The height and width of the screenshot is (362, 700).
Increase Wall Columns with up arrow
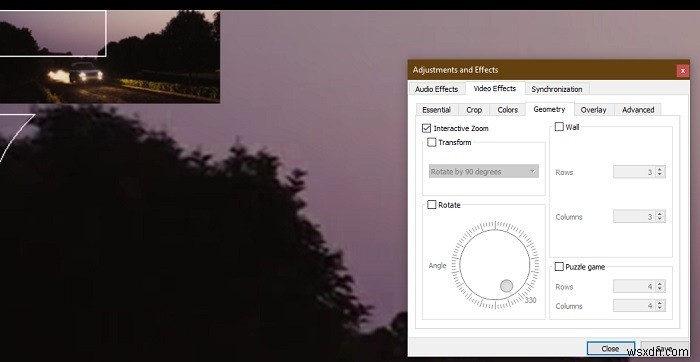click(x=660, y=214)
